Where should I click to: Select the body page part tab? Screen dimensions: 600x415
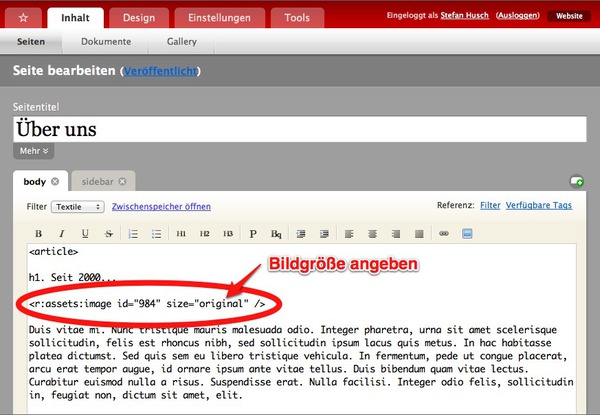[35, 182]
